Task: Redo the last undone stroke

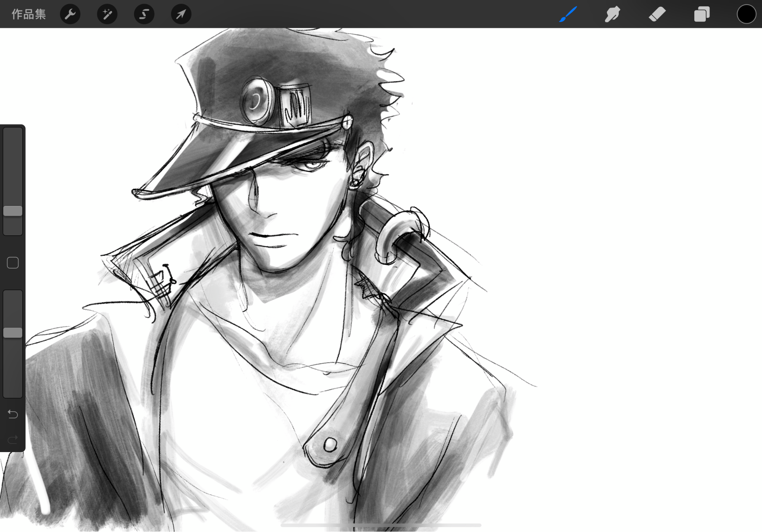Action: 13,440
